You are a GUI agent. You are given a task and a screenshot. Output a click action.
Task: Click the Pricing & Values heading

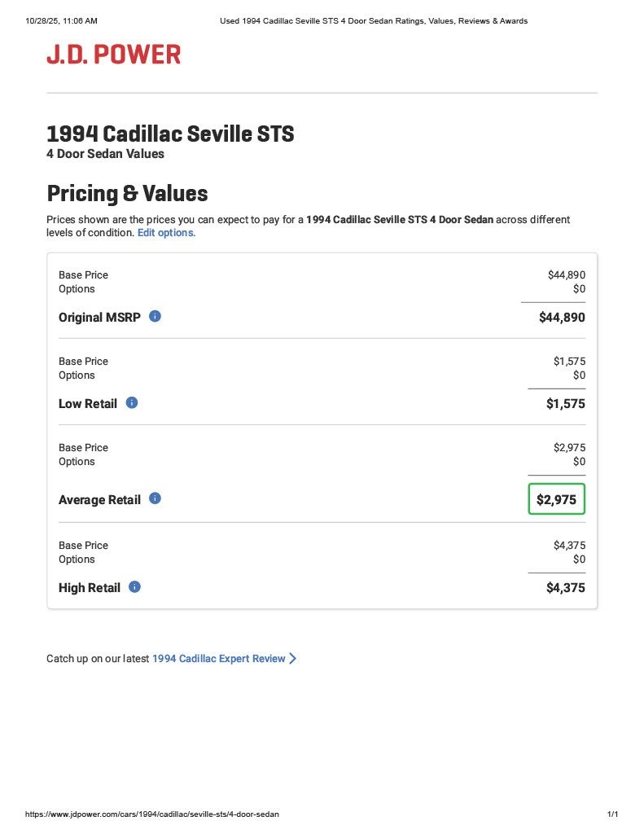tap(127, 194)
